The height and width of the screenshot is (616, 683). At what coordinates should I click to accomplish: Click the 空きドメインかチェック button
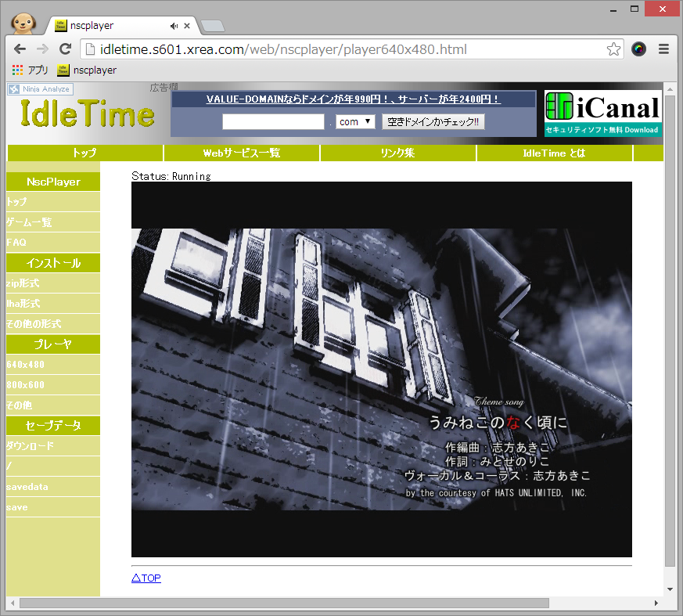tap(433, 121)
